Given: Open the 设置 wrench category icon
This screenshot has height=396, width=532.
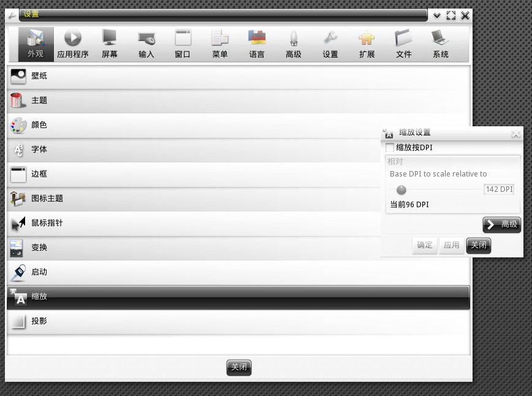Looking at the screenshot, I should (x=330, y=44).
